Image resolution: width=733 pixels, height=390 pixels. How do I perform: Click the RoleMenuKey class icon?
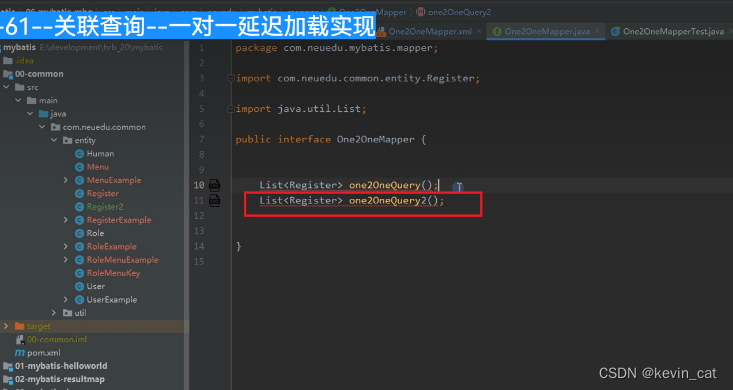(x=79, y=273)
